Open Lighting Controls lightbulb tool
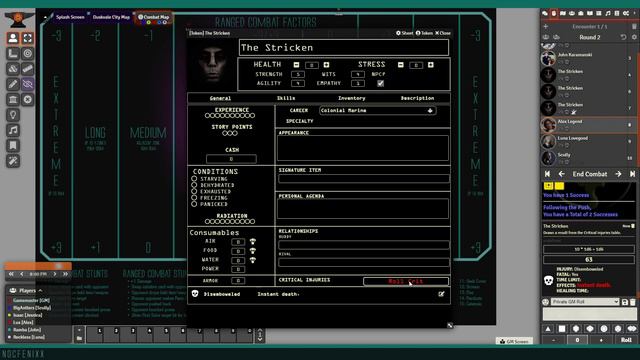Screen dimensions: 640x360 point(13,115)
